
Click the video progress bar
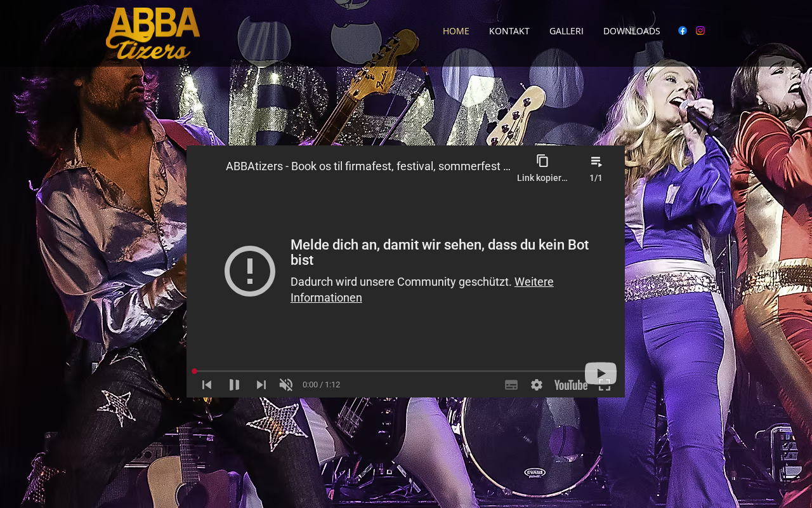[405, 371]
